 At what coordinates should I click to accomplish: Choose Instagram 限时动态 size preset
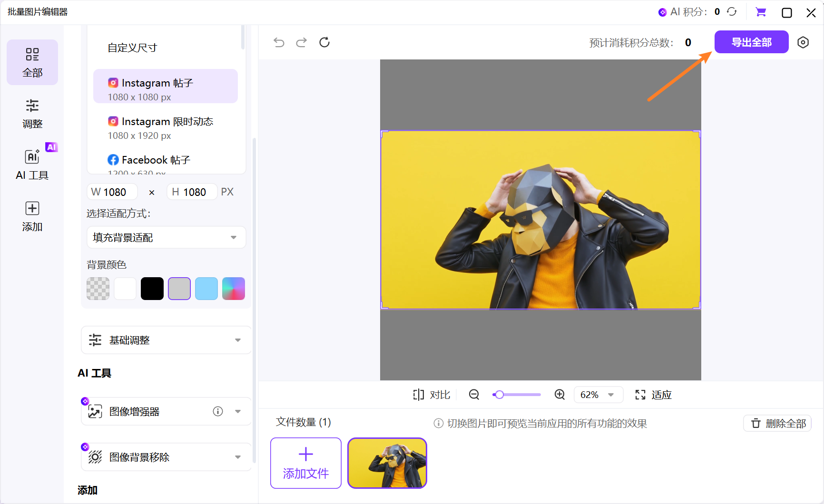pyautogui.click(x=166, y=128)
